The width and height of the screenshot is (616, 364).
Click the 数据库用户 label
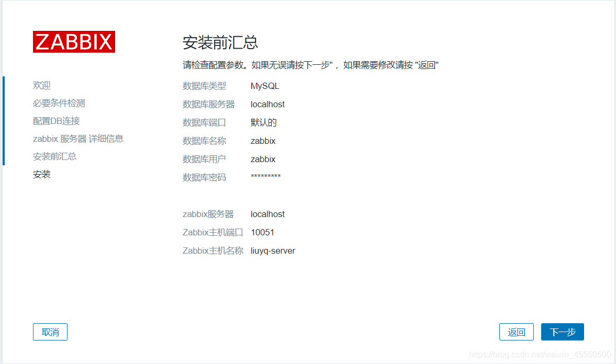204,159
